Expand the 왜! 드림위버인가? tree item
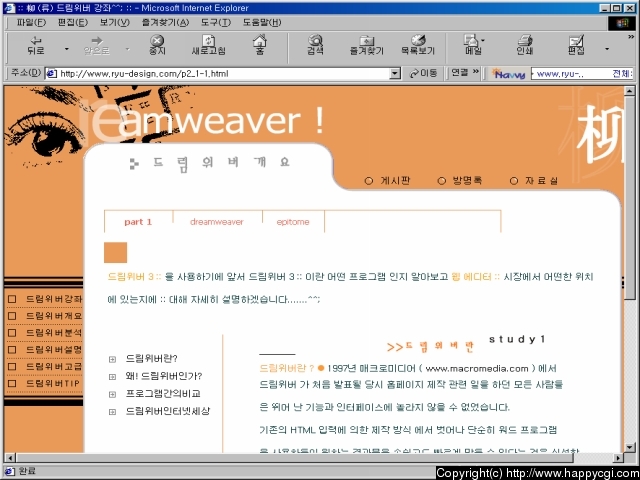Viewport: 640px width, 480px height. (112, 377)
